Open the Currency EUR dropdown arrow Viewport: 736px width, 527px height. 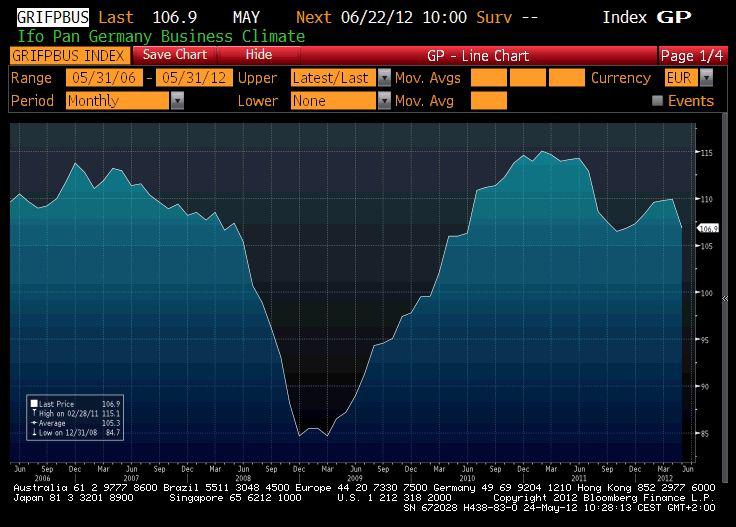click(x=706, y=78)
